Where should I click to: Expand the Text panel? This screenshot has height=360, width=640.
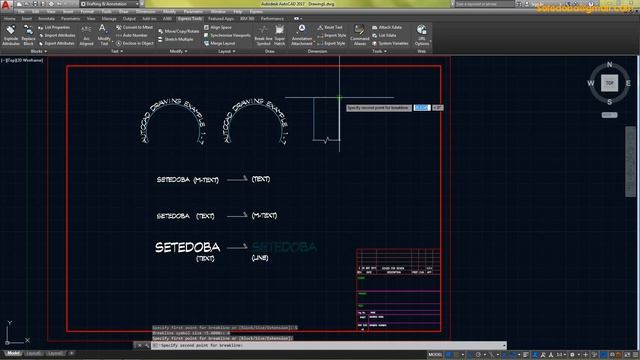point(117,51)
